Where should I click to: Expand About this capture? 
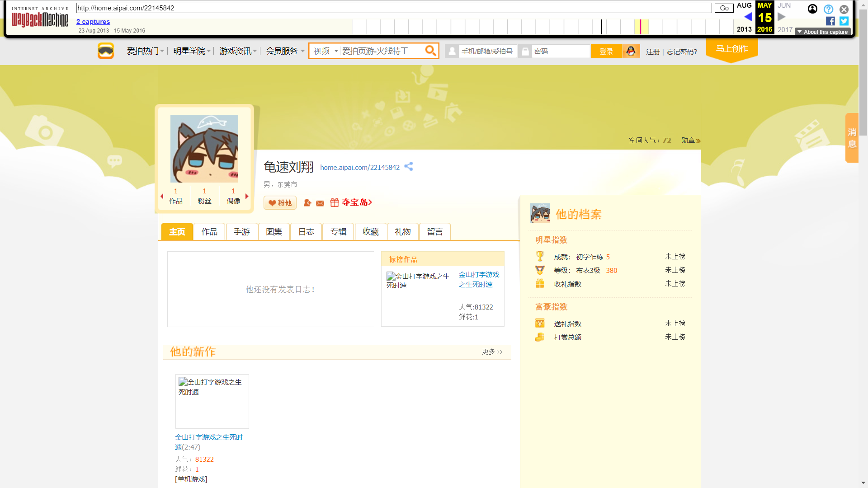tap(823, 32)
